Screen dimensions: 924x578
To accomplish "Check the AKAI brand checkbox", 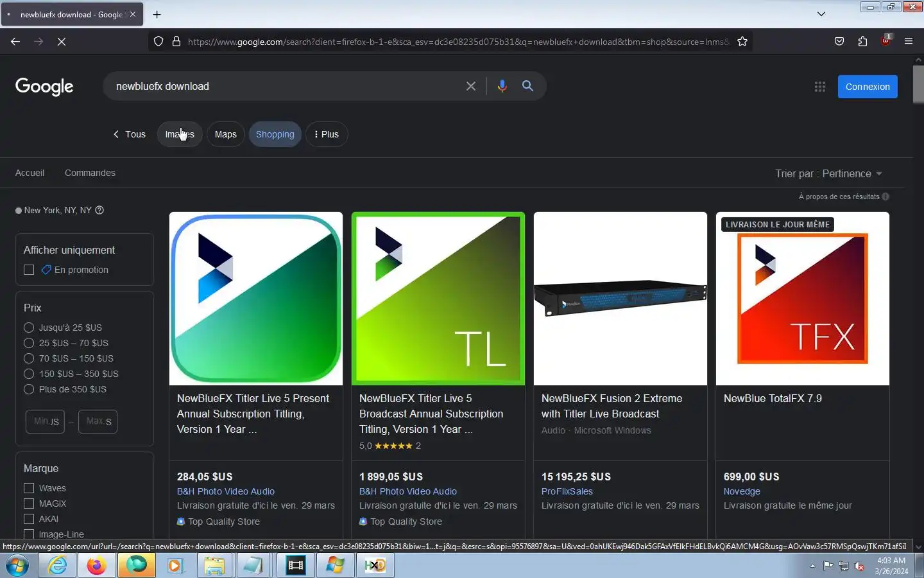I will [x=29, y=519].
